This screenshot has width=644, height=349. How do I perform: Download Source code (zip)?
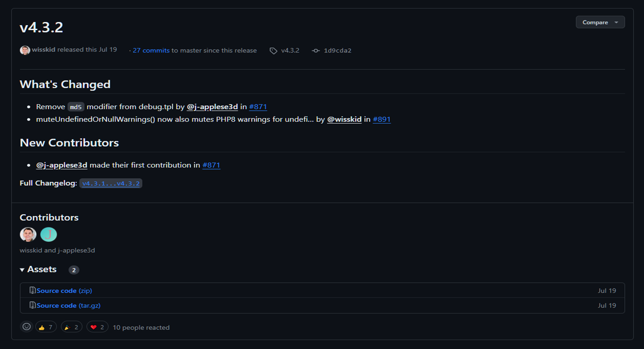point(64,291)
